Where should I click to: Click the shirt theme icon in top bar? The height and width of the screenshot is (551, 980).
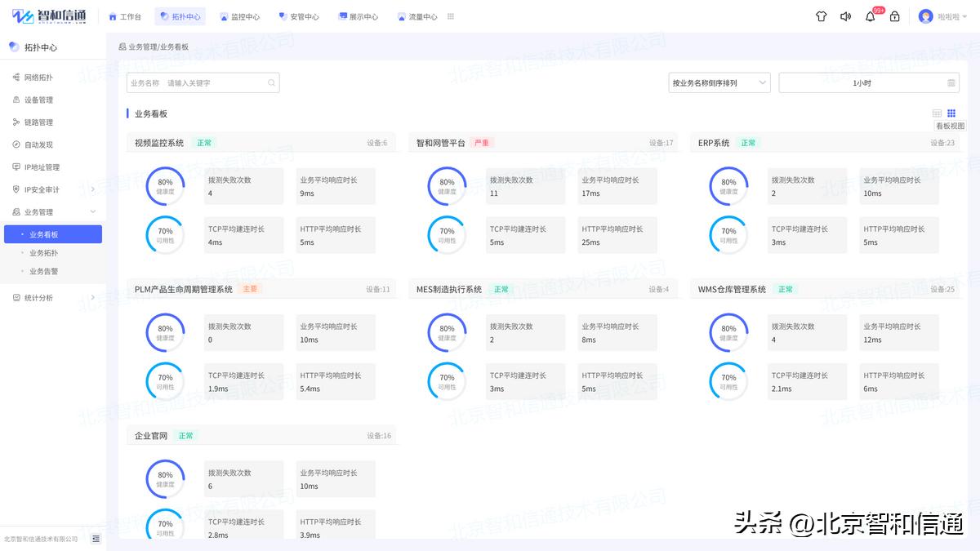point(821,16)
